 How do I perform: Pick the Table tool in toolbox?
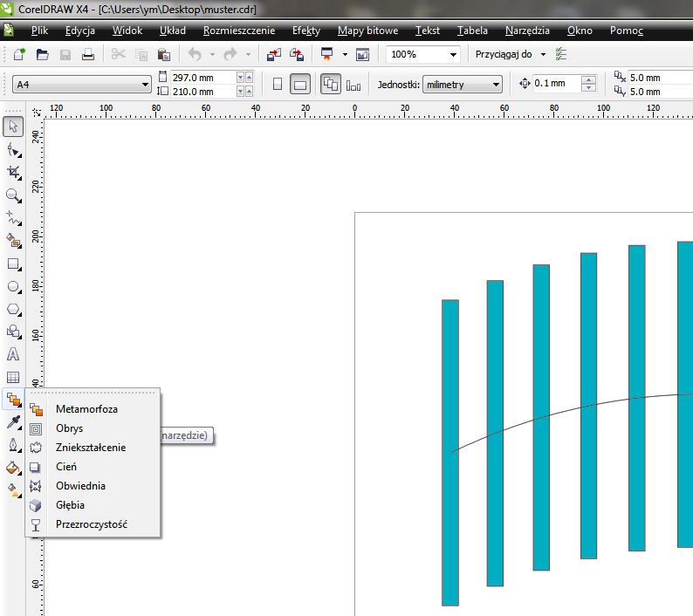(x=13, y=377)
